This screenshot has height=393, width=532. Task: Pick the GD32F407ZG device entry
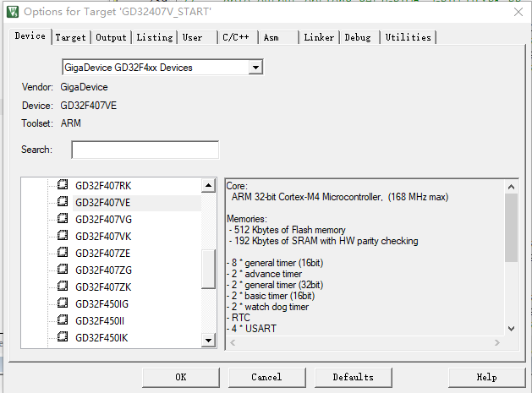coord(103,270)
